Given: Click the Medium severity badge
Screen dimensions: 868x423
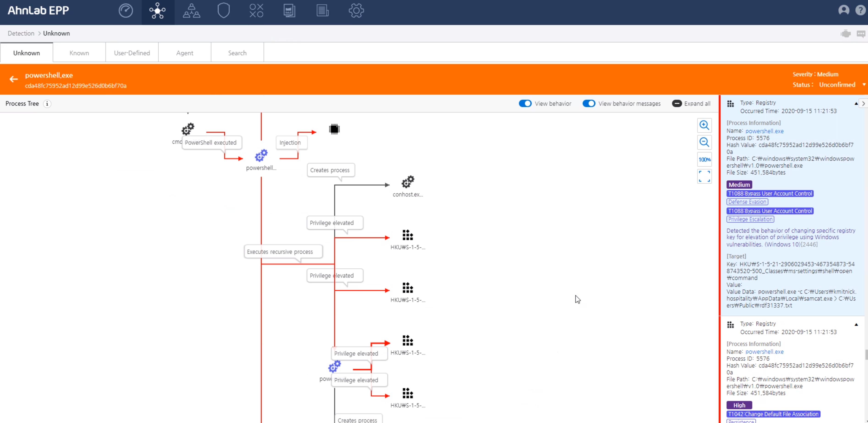Looking at the screenshot, I should [739, 185].
